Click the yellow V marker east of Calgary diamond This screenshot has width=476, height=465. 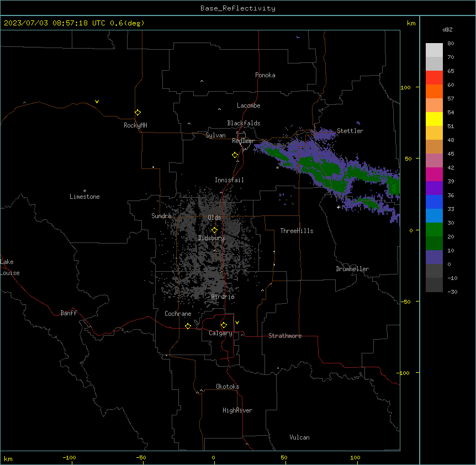(237, 323)
